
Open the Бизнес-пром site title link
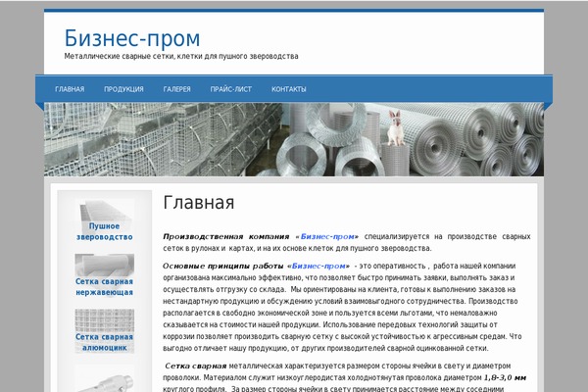point(132,38)
